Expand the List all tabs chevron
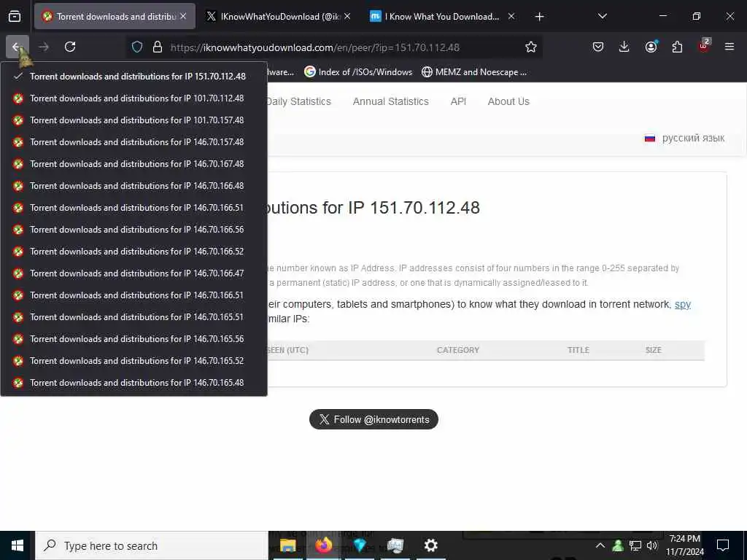 [602, 16]
